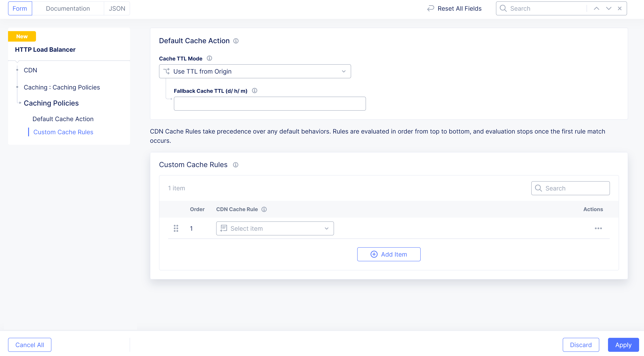Click drag handle for rule order 1
The width and height of the screenshot is (644, 356).
(176, 228)
